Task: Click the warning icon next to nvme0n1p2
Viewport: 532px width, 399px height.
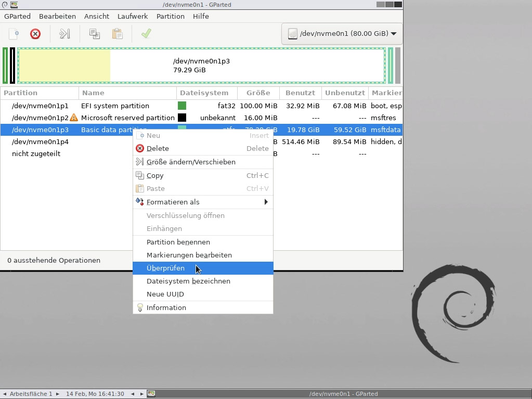Action: [x=74, y=118]
